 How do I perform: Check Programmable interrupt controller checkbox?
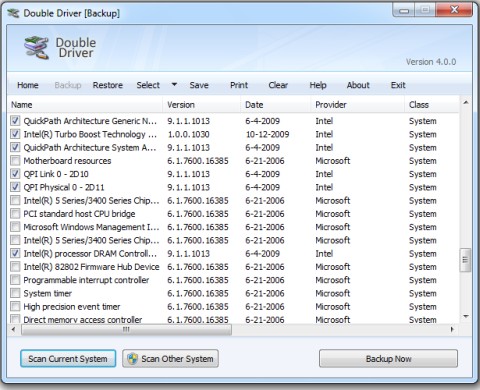click(15, 280)
